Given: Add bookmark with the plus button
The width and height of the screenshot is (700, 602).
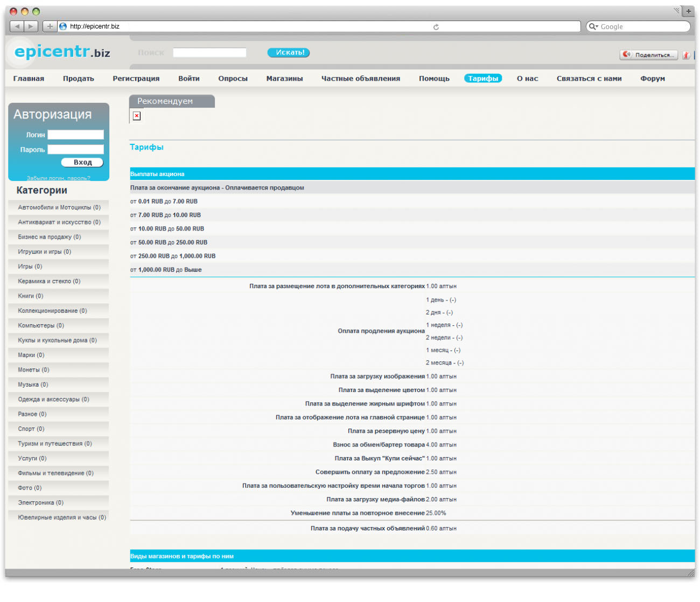Looking at the screenshot, I should click(50, 26).
